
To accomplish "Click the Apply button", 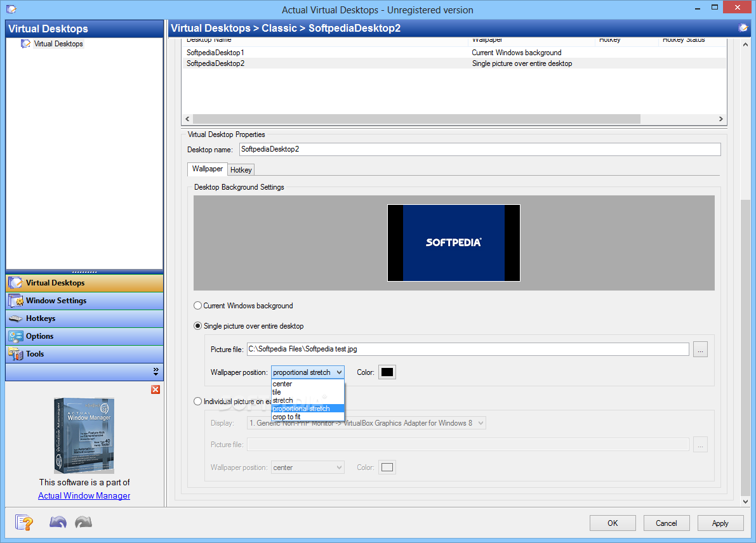I will [720, 523].
